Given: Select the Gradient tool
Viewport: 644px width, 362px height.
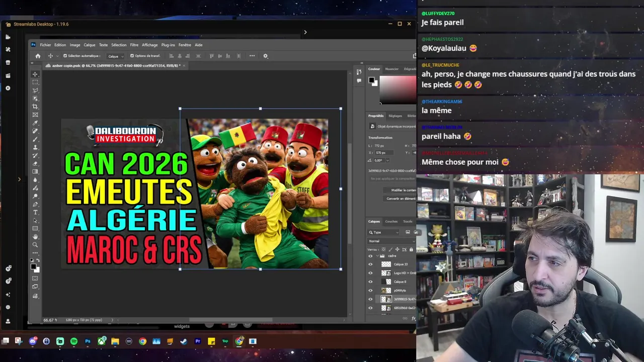Looking at the screenshot, I should tap(35, 171).
